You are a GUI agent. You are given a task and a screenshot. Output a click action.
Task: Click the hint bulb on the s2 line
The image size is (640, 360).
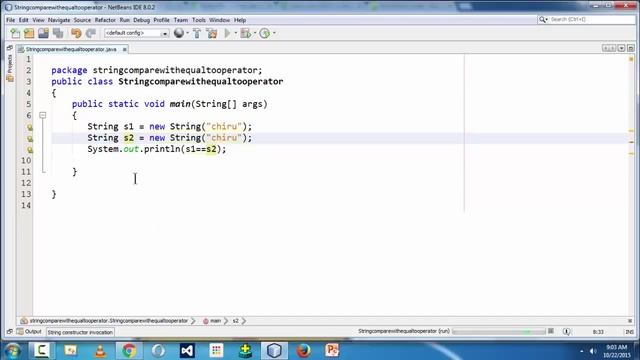(x=30, y=139)
